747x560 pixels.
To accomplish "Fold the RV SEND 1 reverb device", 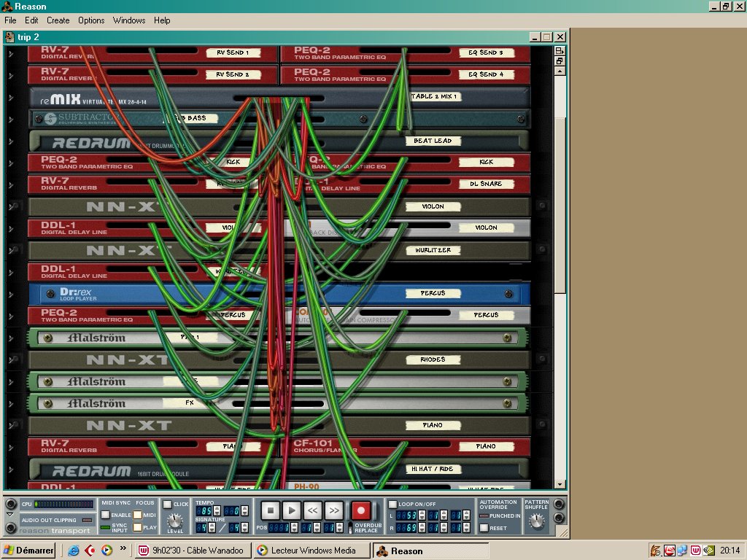I will click(10, 54).
